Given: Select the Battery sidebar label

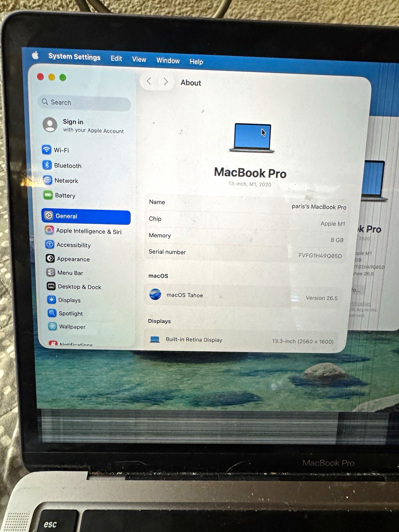Looking at the screenshot, I should [65, 196].
